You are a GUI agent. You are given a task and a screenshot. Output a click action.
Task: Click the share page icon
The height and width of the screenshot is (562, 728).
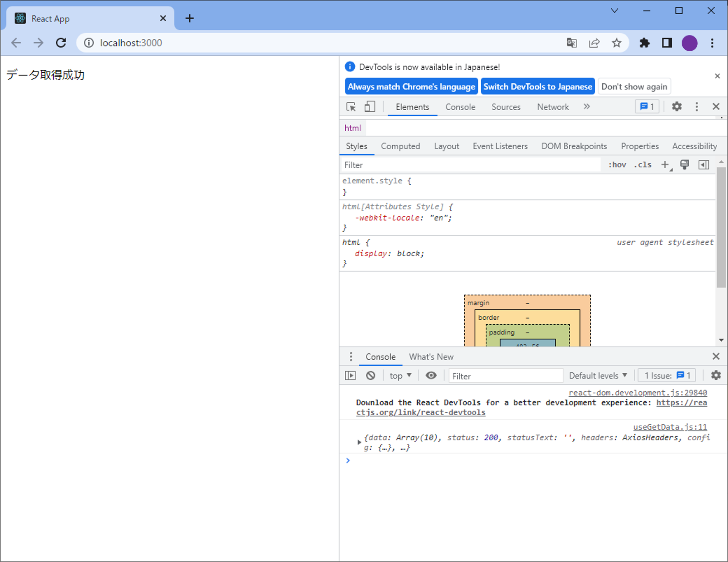coord(594,43)
